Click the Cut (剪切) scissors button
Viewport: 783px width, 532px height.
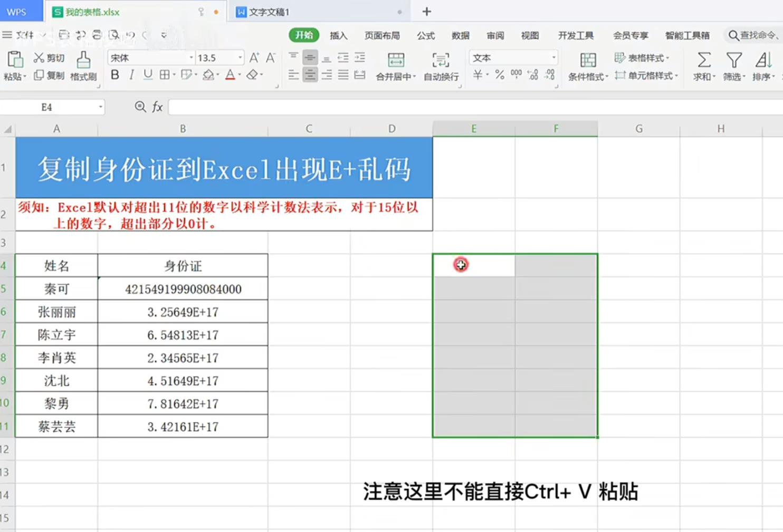coord(49,58)
